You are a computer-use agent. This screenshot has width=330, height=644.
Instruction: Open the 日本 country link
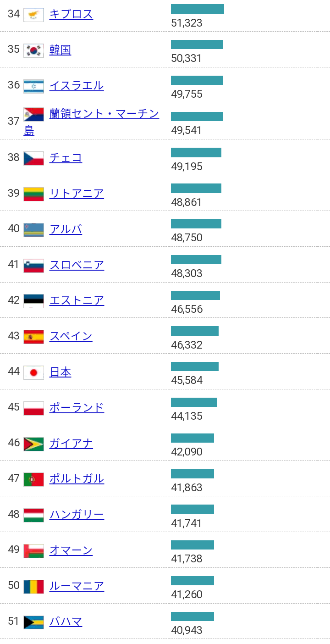60,372
